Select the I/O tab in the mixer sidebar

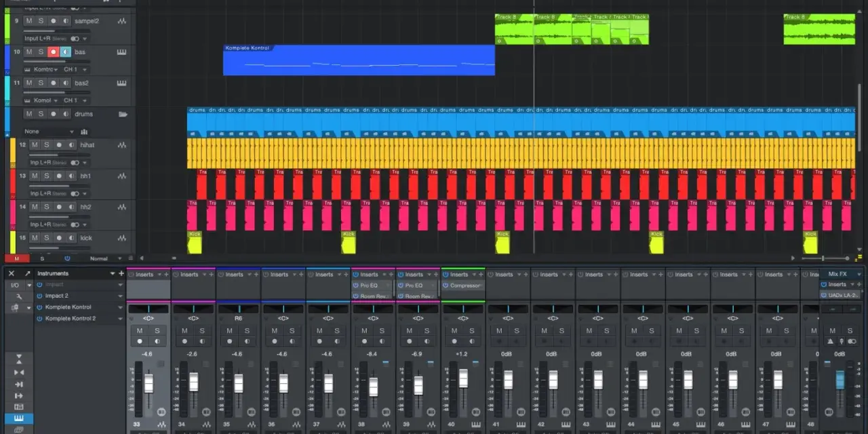[14, 285]
